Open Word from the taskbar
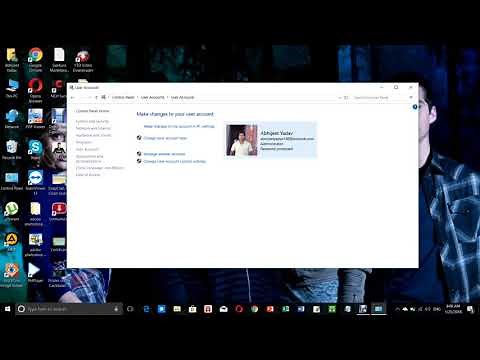The height and width of the screenshot is (360, 480). tap(301, 309)
